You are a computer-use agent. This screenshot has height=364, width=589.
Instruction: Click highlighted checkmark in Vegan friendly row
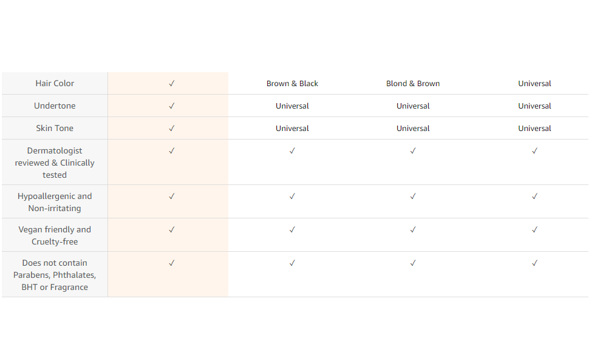172,230
